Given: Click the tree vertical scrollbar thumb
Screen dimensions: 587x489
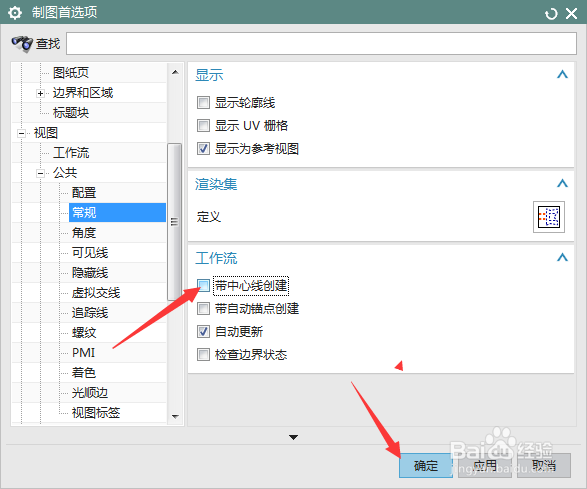Looking at the screenshot, I should tap(174, 222).
